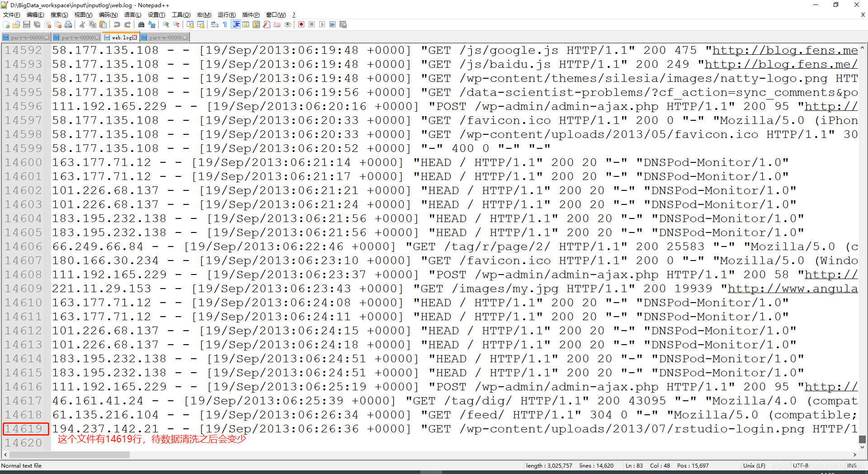Open the 编码(N) menu

[x=108, y=15]
